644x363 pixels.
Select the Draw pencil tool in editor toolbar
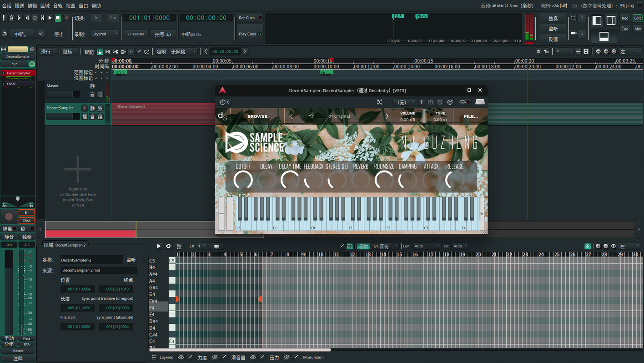click(139, 52)
